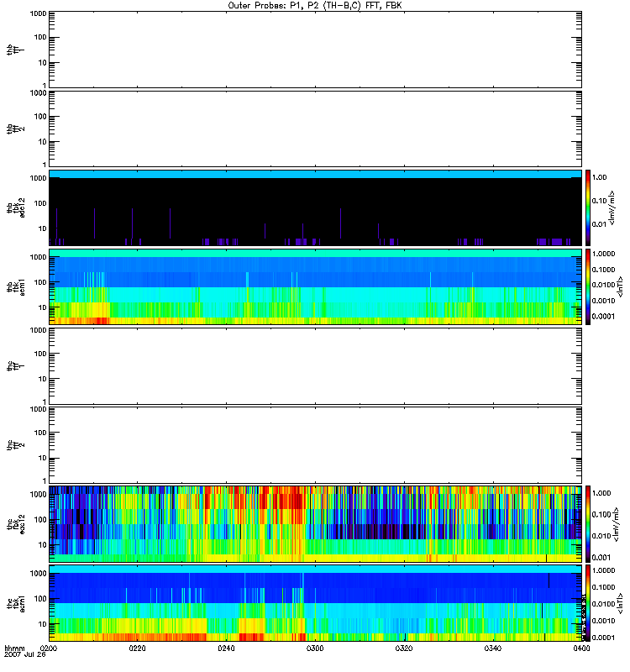
Task: Click the 0240 time axis label
Action: pyautogui.click(x=226, y=648)
